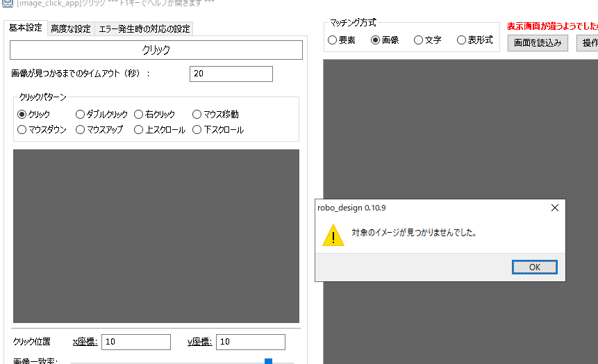Click the 画面を読込み button
This screenshot has width=598, height=364.
tap(538, 43)
